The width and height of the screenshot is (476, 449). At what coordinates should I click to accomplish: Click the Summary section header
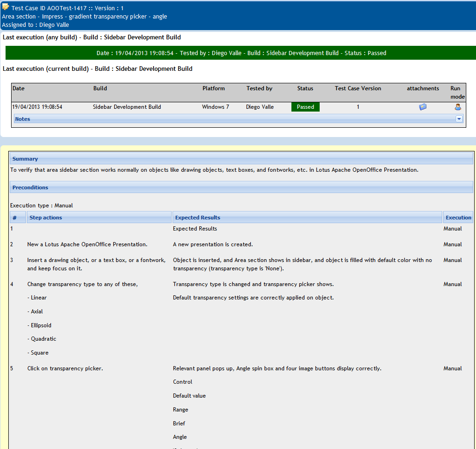click(x=241, y=159)
